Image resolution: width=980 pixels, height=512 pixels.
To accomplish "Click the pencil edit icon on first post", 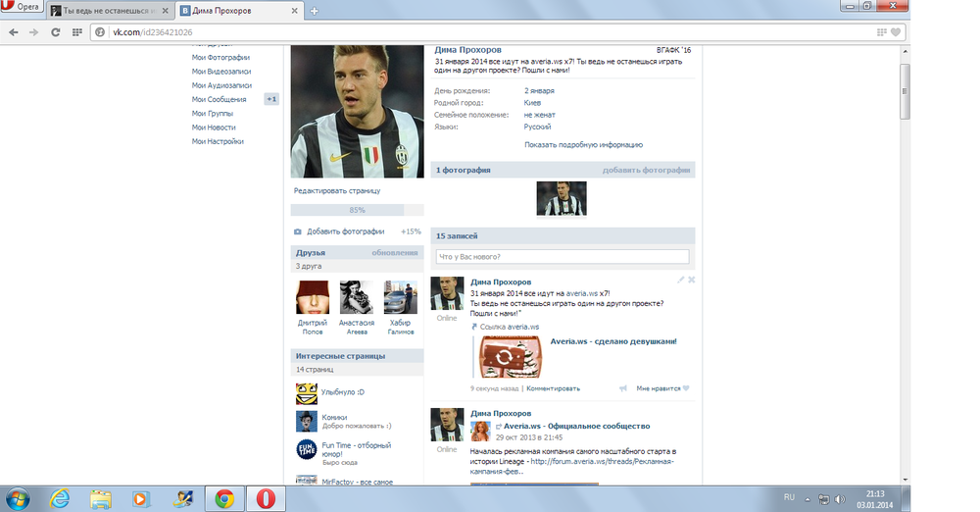I will coord(681,280).
